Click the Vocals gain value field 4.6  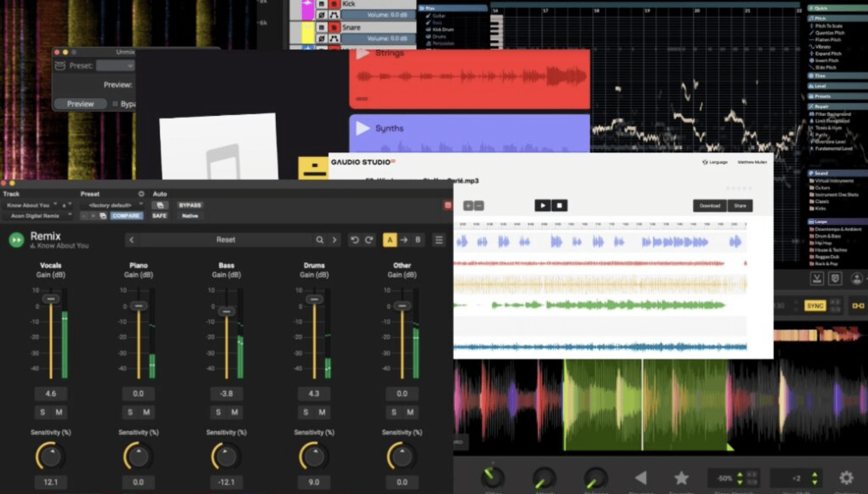50,394
